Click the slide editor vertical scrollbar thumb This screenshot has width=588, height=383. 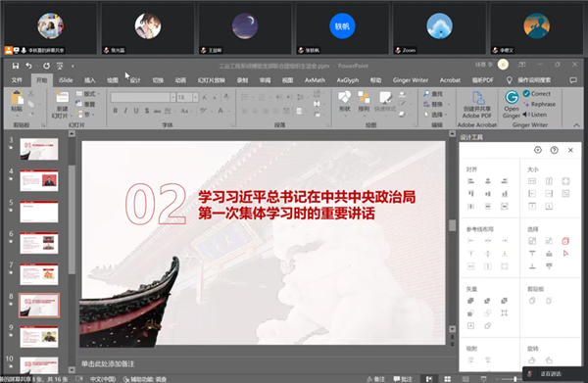[452, 225]
